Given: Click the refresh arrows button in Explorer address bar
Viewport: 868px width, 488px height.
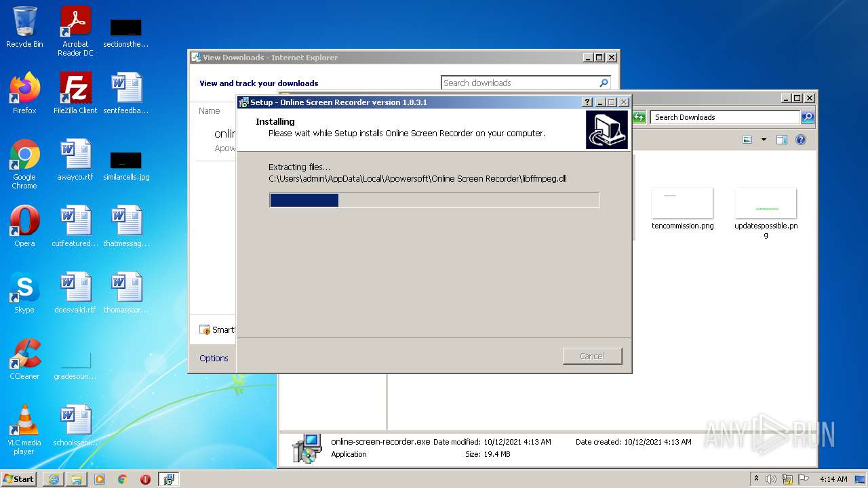Looking at the screenshot, I should coord(639,117).
